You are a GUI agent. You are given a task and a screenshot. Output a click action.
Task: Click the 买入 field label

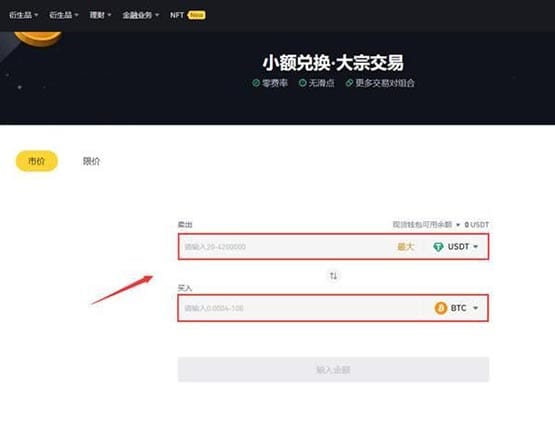pos(184,288)
